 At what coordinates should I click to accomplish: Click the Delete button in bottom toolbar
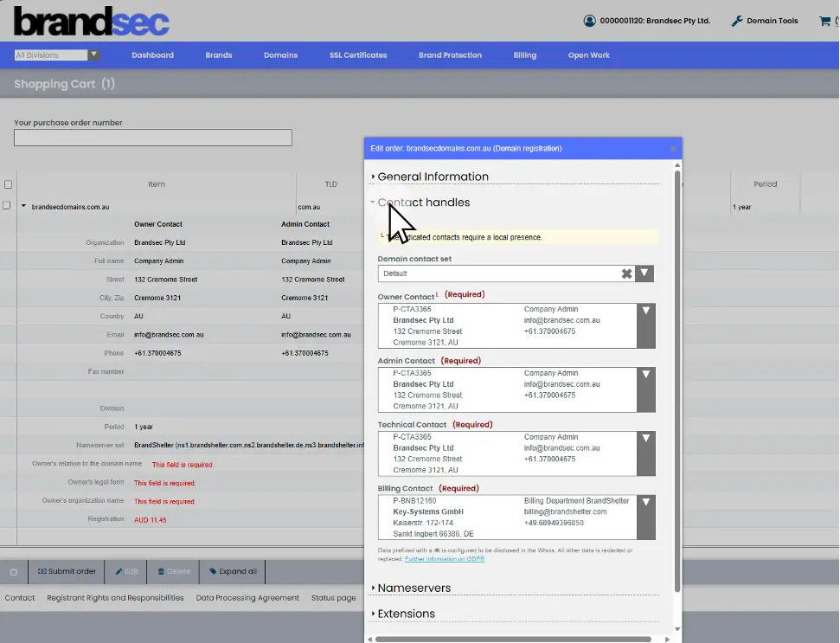[x=174, y=572]
